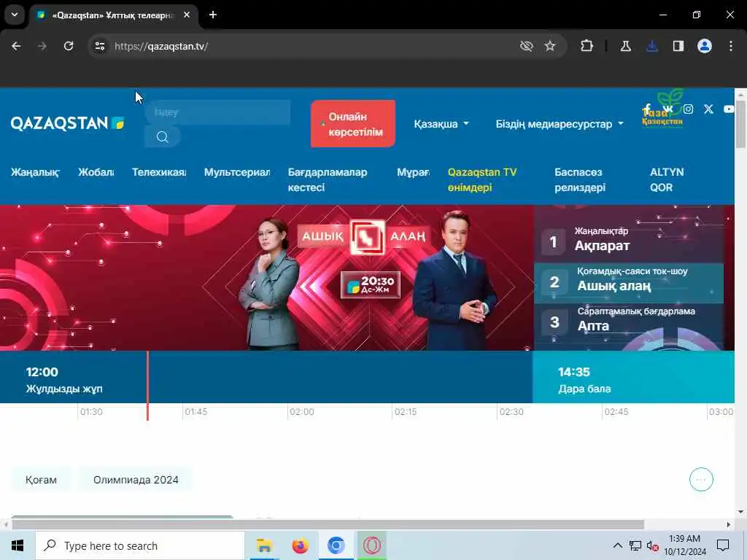Open the Downloads icon in toolbar

(x=652, y=46)
